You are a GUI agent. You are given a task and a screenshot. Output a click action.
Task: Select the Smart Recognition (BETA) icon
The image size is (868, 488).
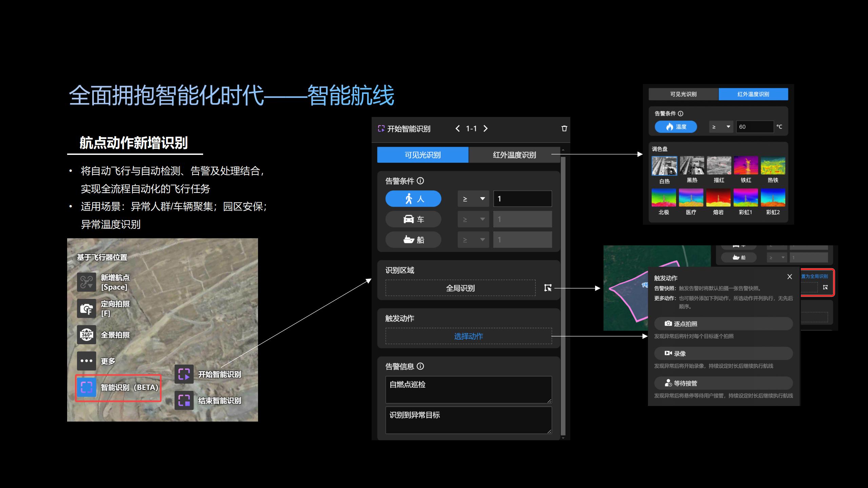(86, 387)
